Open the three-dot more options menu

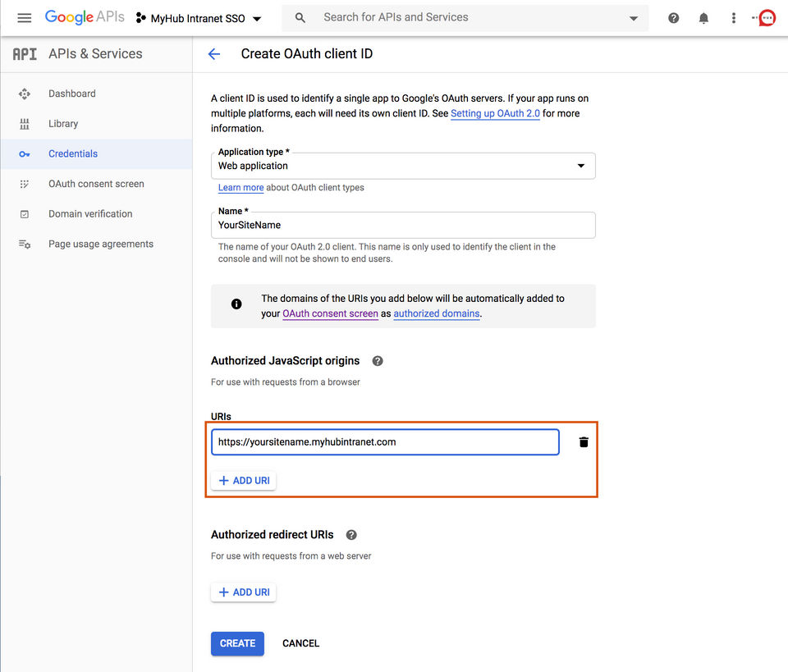coord(734,18)
